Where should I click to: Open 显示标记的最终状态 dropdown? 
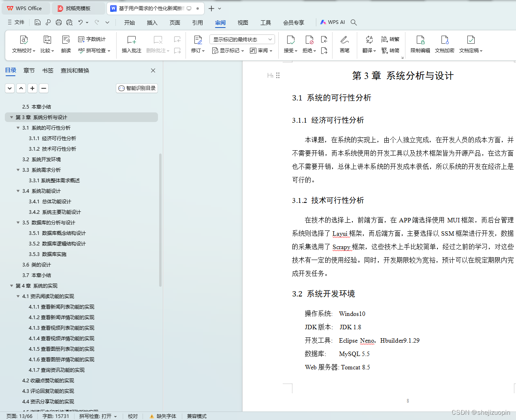pos(242,39)
